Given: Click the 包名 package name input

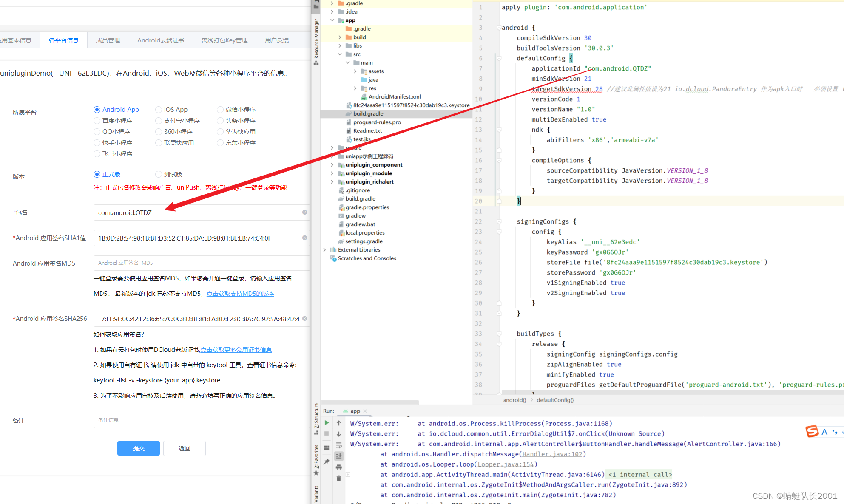Looking at the screenshot, I should click(x=202, y=212).
